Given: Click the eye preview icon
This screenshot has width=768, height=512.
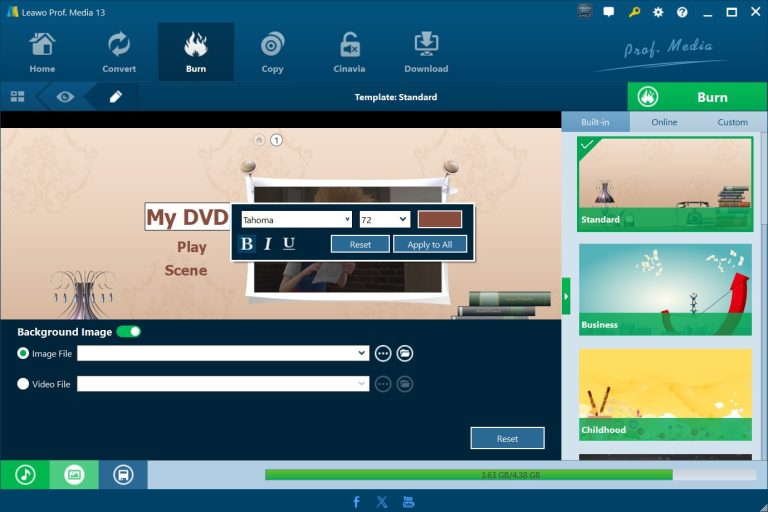Looking at the screenshot, I should [66, 97].
